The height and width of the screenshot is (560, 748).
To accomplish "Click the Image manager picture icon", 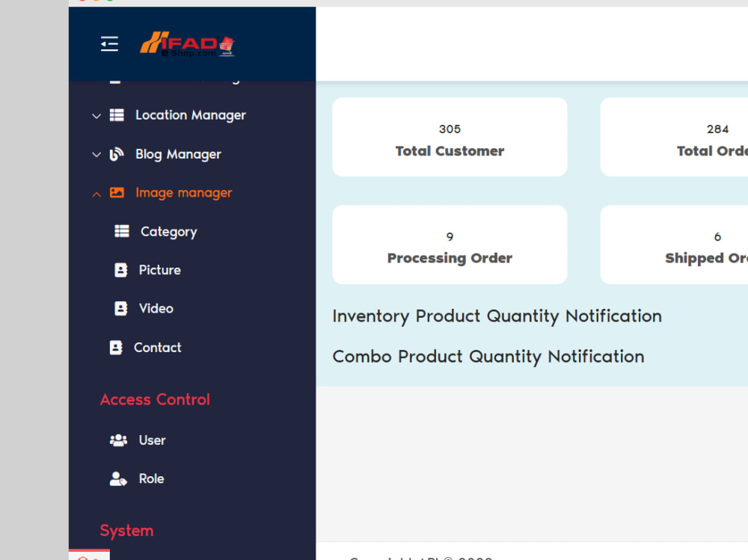I will tap(117, 192).
